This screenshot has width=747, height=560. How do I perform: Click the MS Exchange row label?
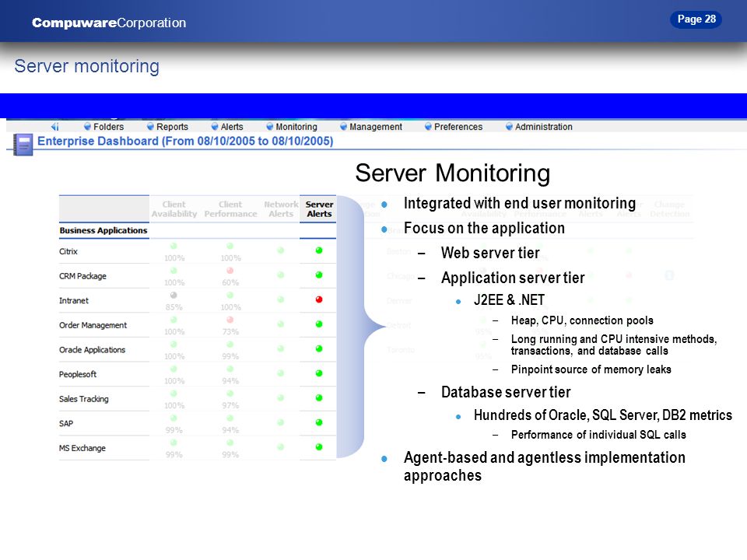click(82, 448)
